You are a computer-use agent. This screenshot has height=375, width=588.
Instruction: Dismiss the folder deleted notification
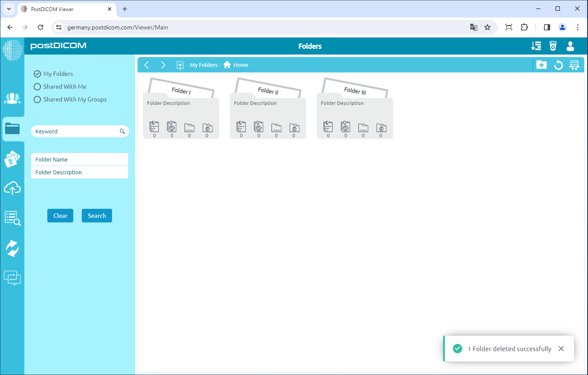(x=561, y=349)
